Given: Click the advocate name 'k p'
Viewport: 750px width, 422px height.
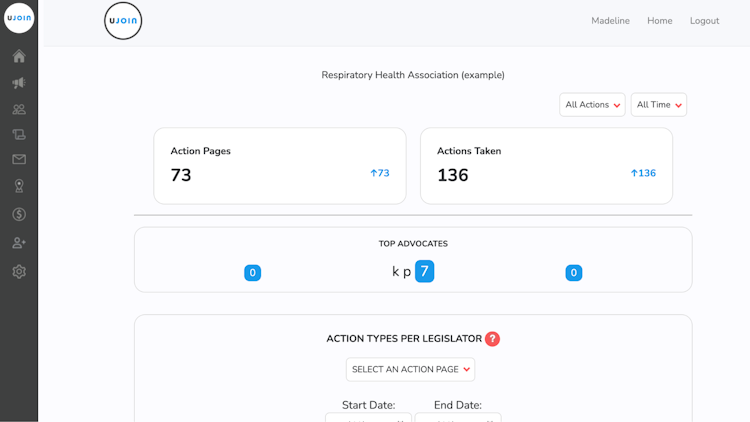Looking at the screenshot, I should pos(401,272).
